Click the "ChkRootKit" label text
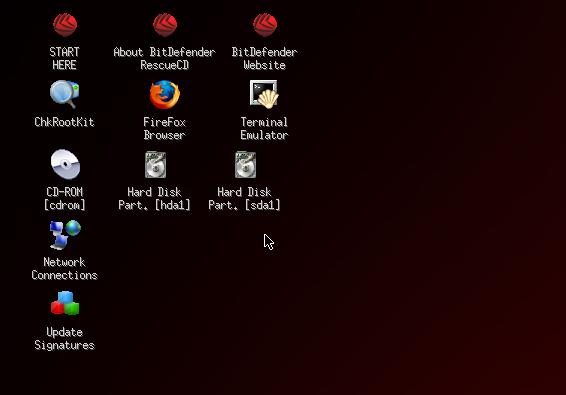 click(64, 122)
